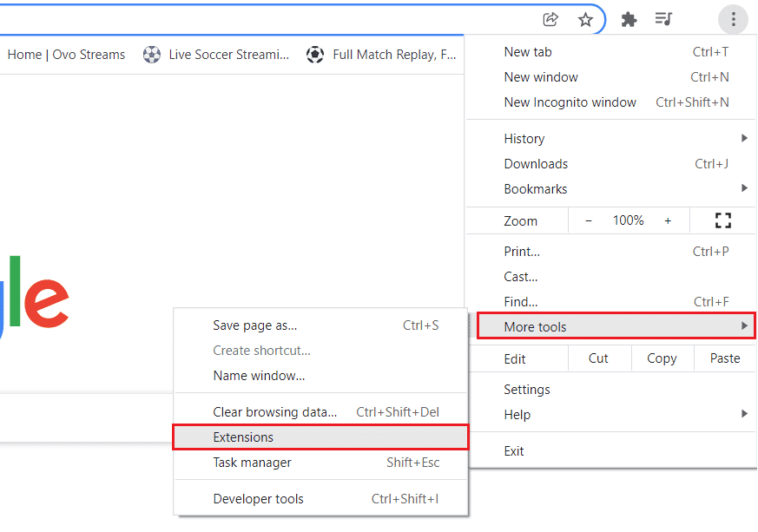
Task: Choose Find... from the menu
Action: [611, 301]
